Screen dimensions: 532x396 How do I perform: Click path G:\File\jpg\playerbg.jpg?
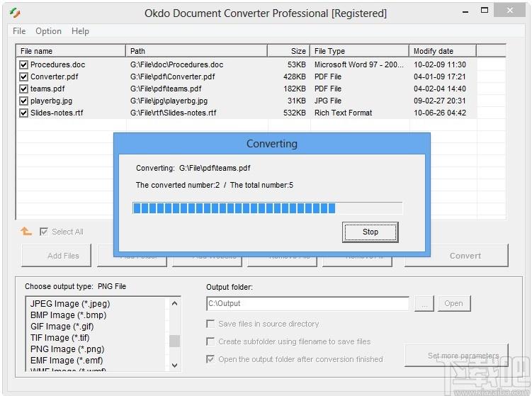point(169,101)
